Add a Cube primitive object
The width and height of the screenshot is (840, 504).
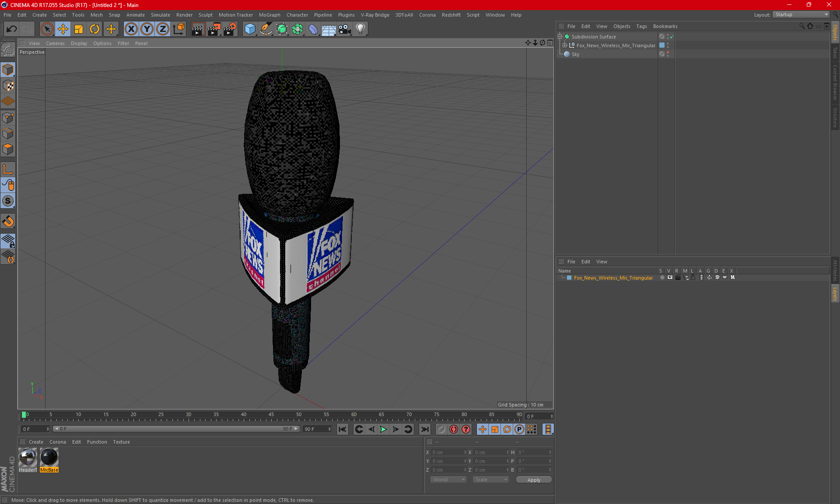point(250,29)
